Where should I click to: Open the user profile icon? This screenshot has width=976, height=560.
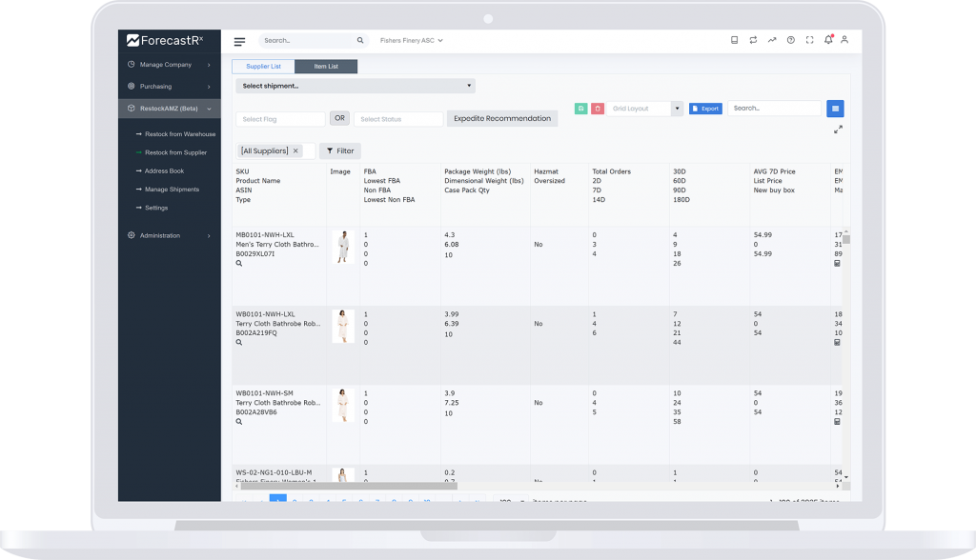[x=844, y=40]
